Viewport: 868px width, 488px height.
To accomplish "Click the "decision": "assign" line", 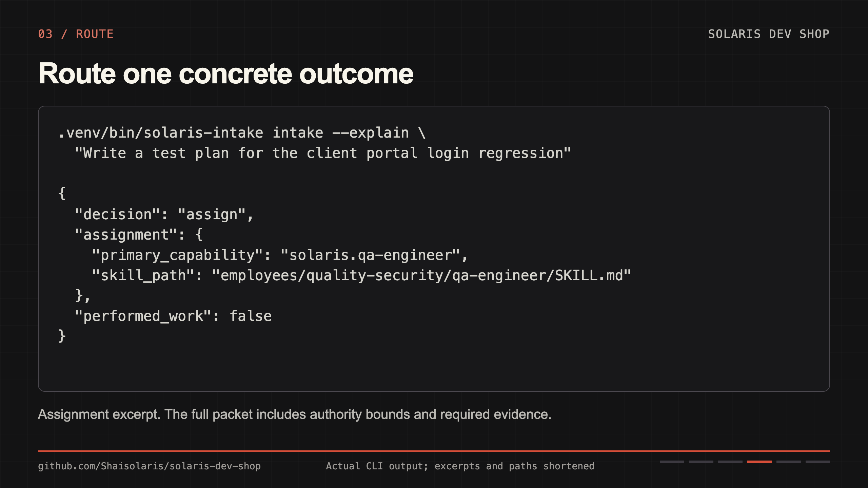I will pos(164,215).
